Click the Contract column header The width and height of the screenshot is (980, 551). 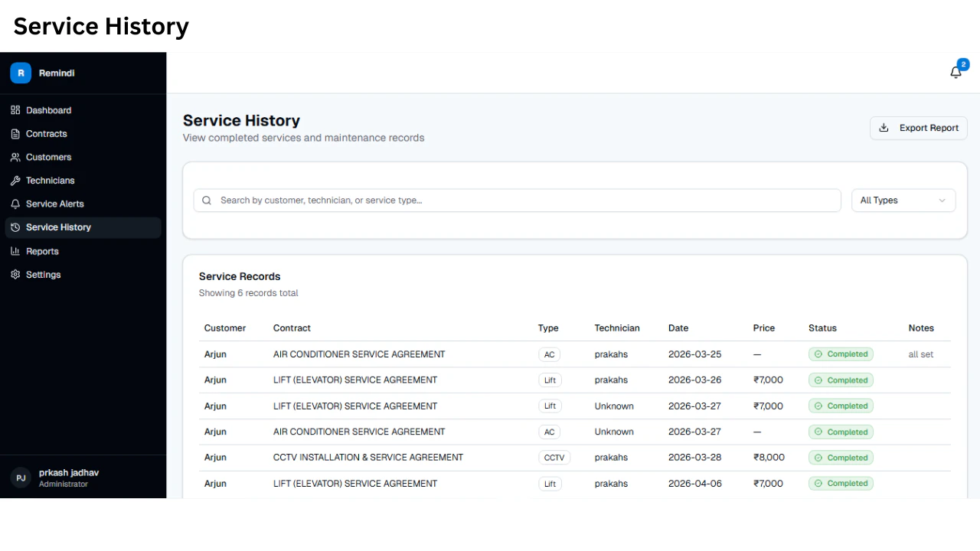click(292, 328)
